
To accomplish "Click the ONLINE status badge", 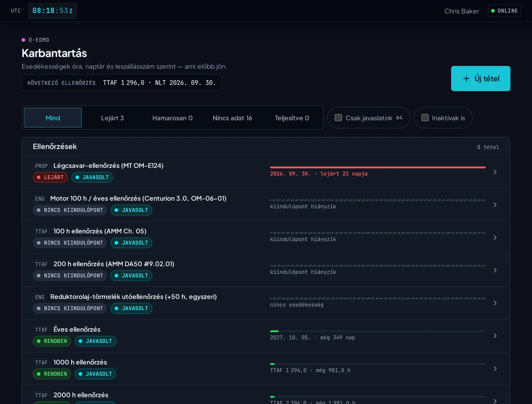I will (x=504, y=11).
